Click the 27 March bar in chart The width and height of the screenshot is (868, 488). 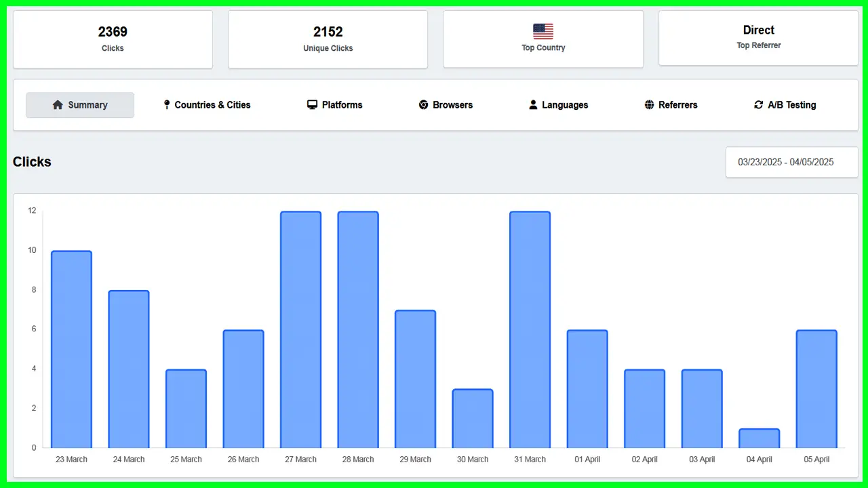[x=300, y=329]
